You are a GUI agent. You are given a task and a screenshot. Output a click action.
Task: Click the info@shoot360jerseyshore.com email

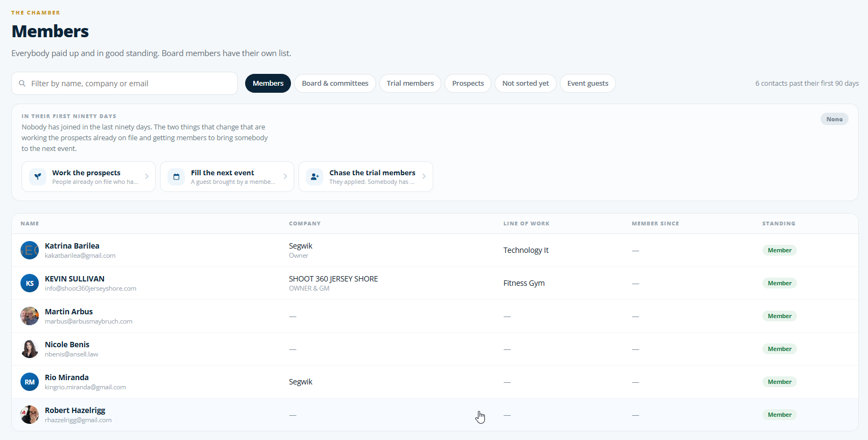click(x=91, y=288)
